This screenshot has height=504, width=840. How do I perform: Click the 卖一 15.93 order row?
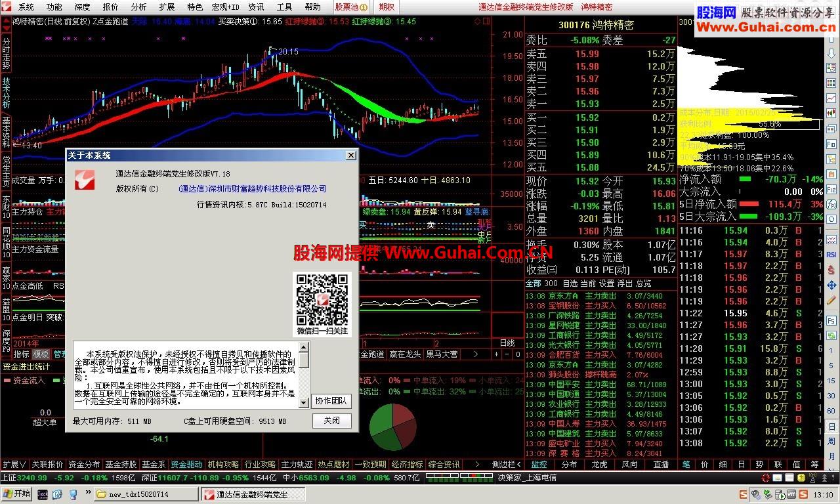601,104
